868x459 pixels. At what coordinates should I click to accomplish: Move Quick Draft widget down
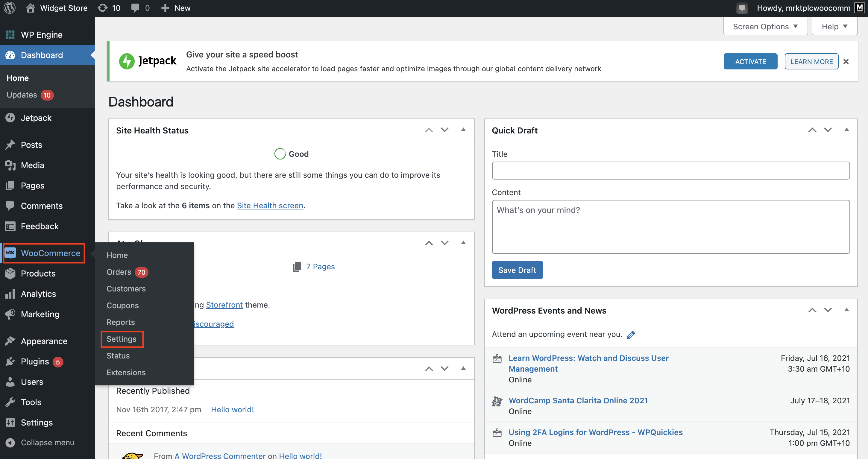point(828,130)
